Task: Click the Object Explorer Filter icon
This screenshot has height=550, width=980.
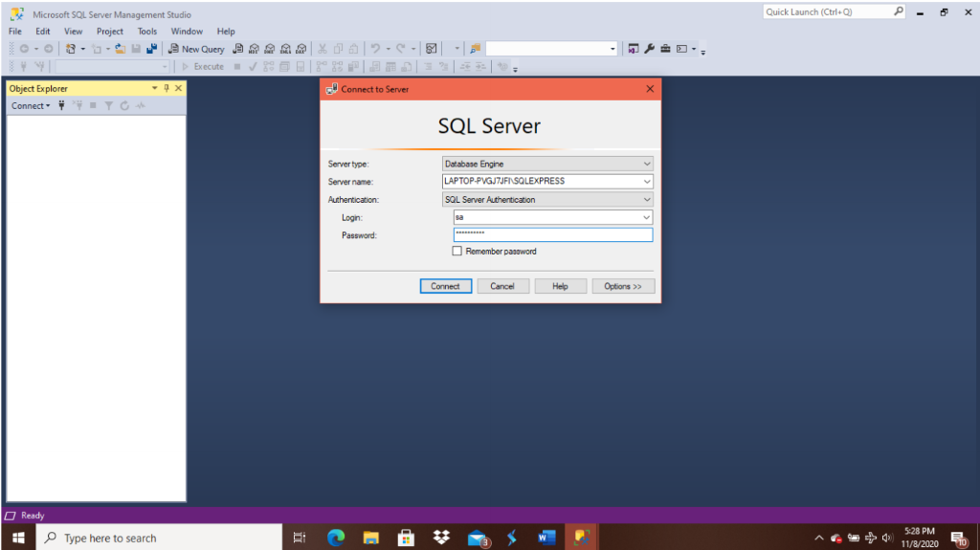Action: (x=109, y=105)
